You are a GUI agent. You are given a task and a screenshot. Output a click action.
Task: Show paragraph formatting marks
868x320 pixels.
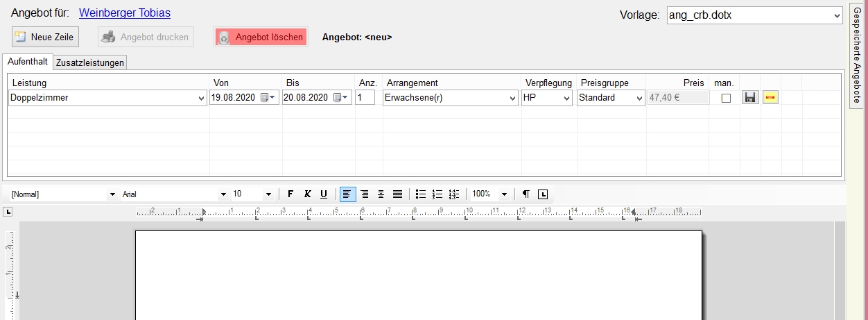(526, 194)
